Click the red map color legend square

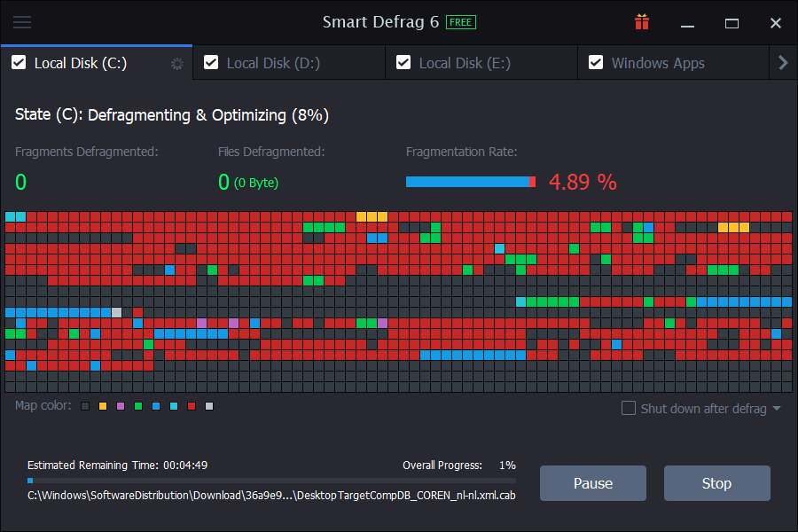[192, 406]
